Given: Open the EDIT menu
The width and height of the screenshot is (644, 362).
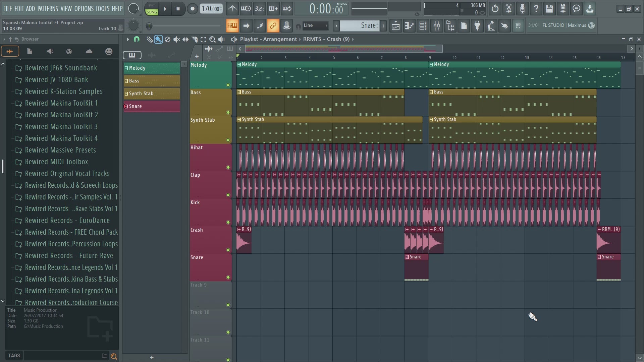Looking at the screenshot, I should (19, 9).
